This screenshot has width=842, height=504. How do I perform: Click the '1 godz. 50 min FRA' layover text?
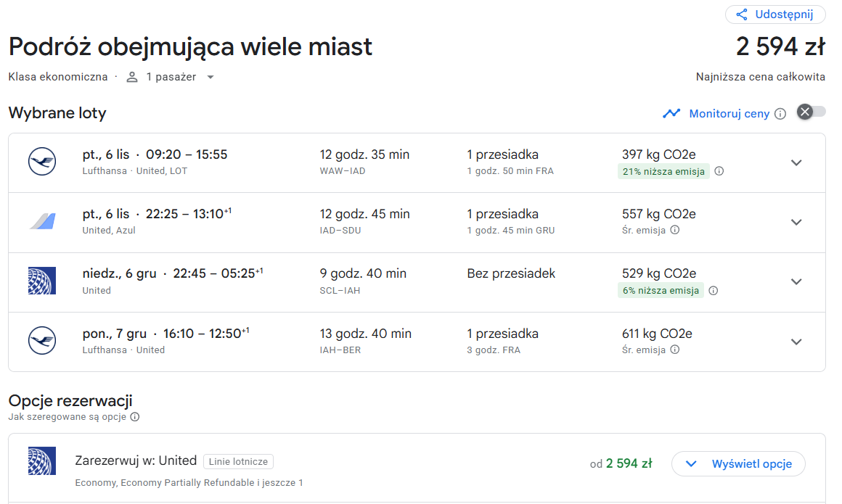click(x=510, y=171)
